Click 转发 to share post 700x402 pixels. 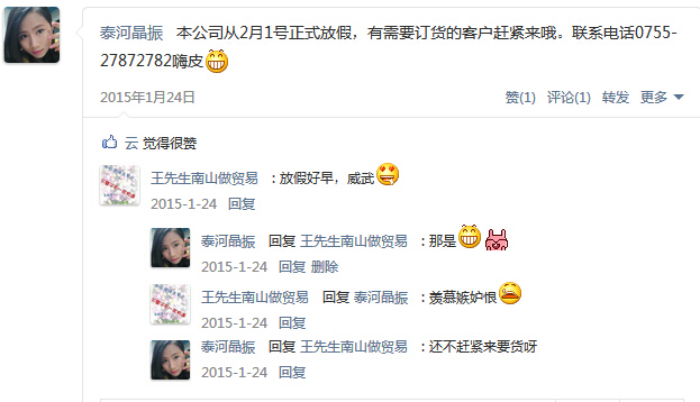click(615, 97)
